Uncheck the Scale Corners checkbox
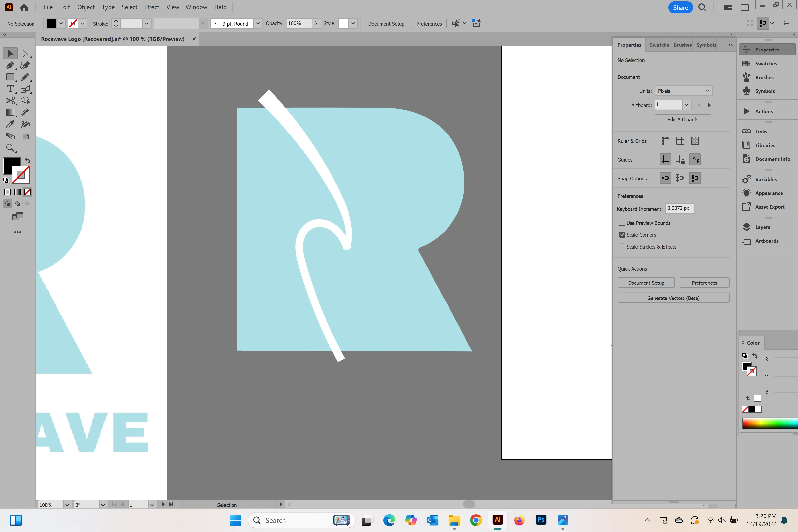798x532 pixels. pos(622,235)
